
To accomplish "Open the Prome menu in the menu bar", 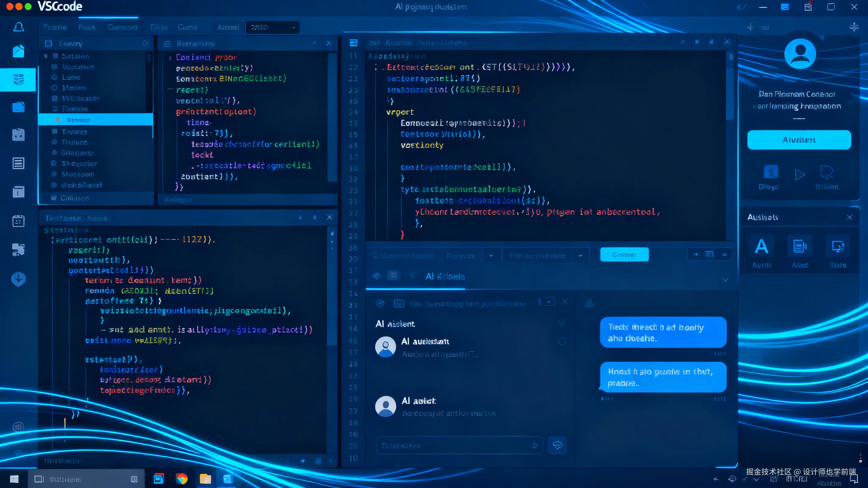I will (55, 27).
